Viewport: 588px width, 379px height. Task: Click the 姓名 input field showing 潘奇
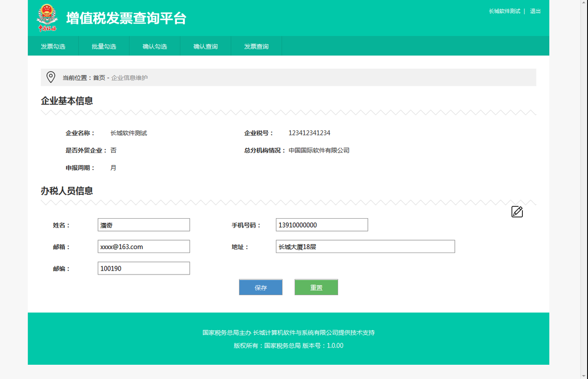[x=143, y=225]
